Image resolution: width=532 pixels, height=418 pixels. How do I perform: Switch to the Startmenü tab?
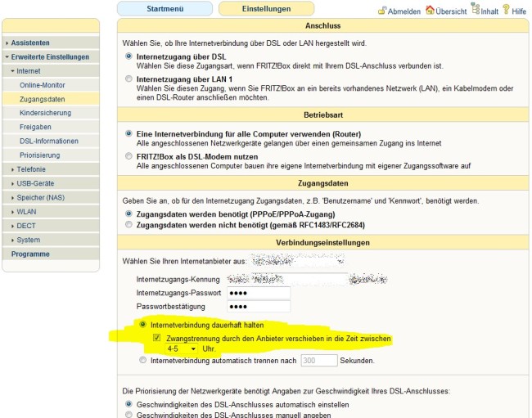165,9
